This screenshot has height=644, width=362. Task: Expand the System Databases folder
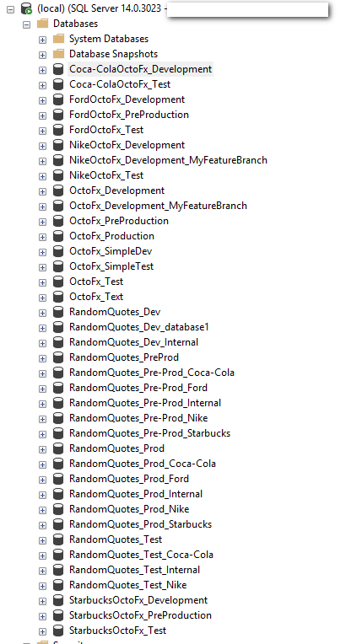[42, 40]
